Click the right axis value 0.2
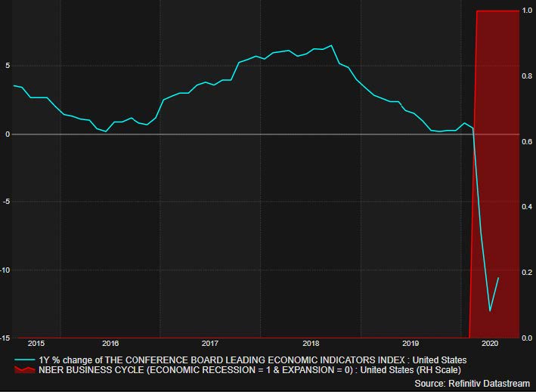The image size is (536, 392). point(527,272)
